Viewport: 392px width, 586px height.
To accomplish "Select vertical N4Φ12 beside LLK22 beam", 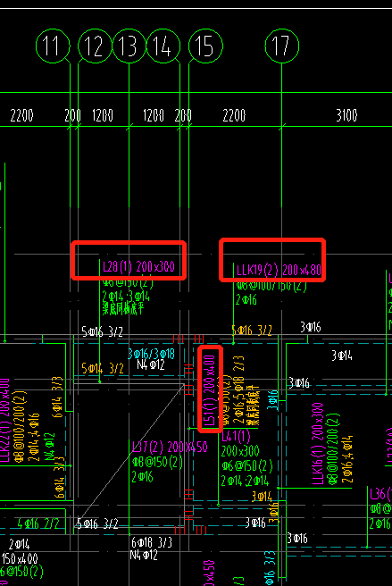I will [49, 447].
